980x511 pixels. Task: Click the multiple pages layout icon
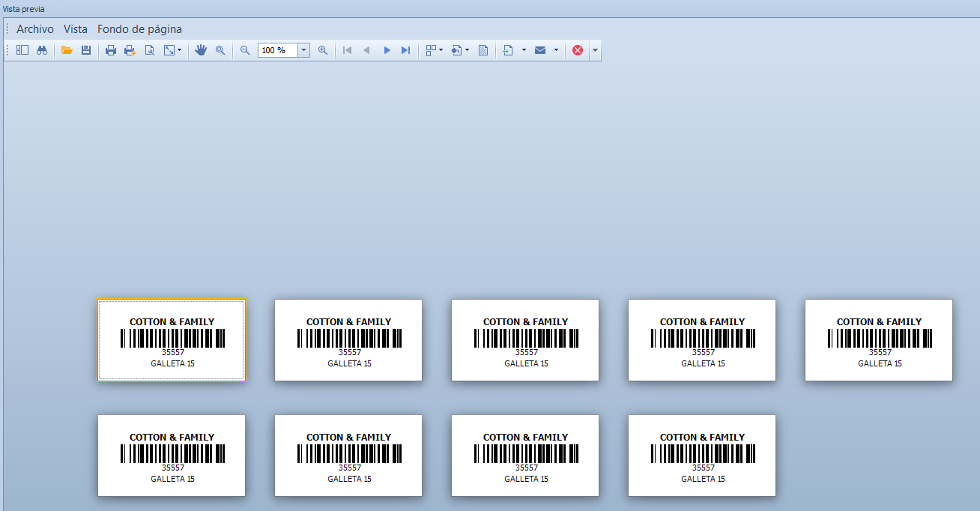431,50
